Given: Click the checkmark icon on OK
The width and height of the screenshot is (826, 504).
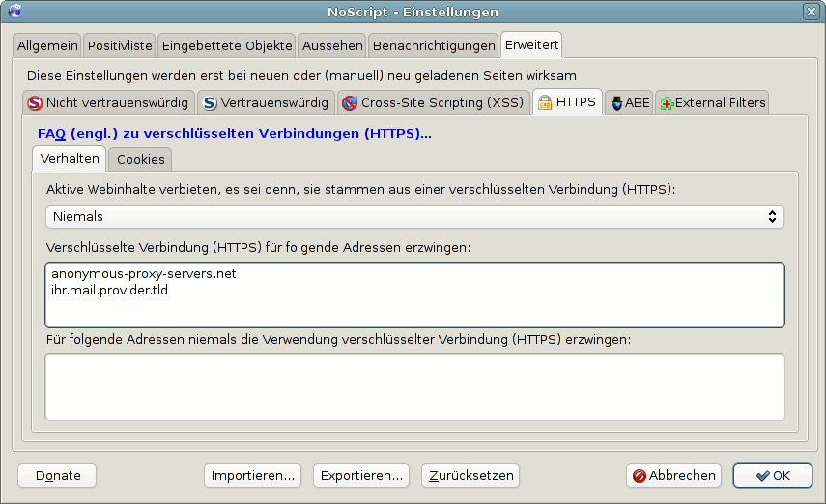Looking at the screenshot, I should pyautogui.click(x=762, y=476).
